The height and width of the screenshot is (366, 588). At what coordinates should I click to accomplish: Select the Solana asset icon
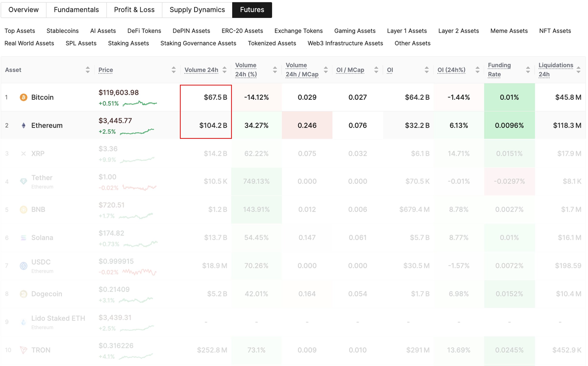[23, 237]
